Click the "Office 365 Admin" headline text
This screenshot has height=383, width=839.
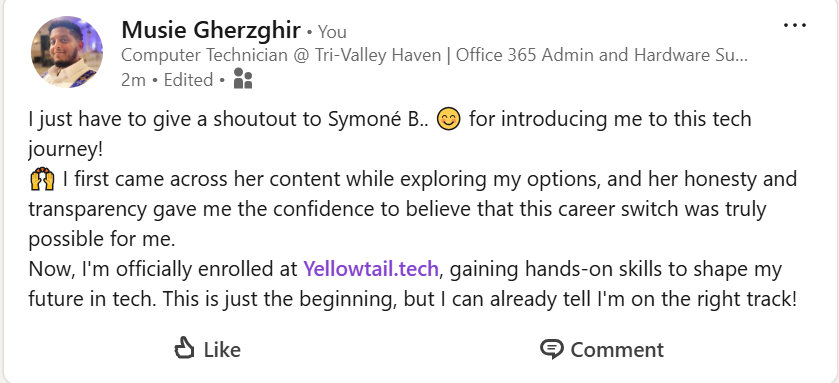(x=514, y=55)
